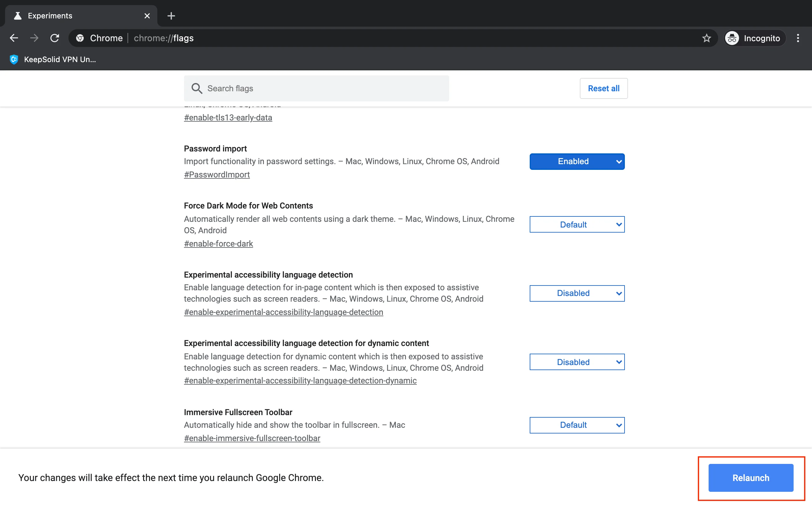Reload the chrome://flags page
The image size is (812, 507).
click(55, 38)
